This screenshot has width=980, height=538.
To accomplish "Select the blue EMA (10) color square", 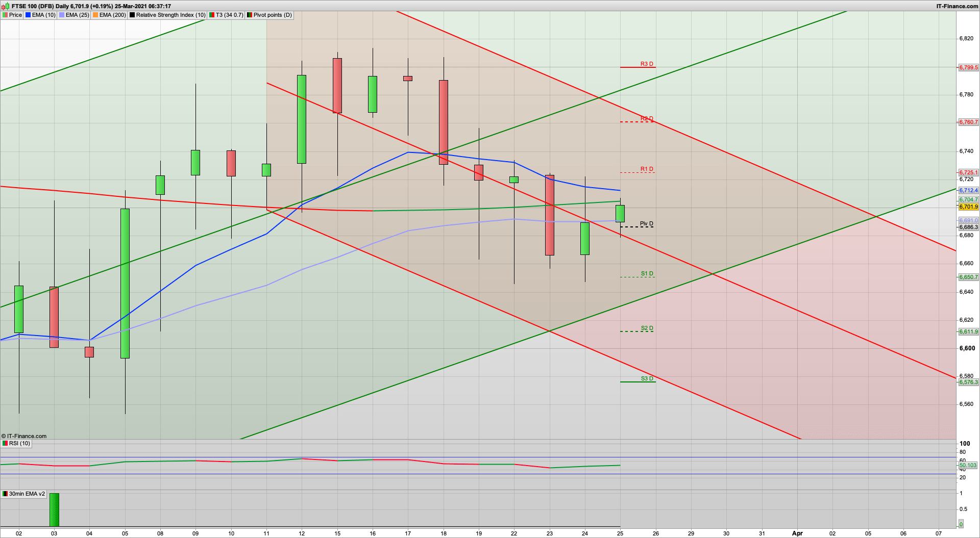I will [28, 15].
